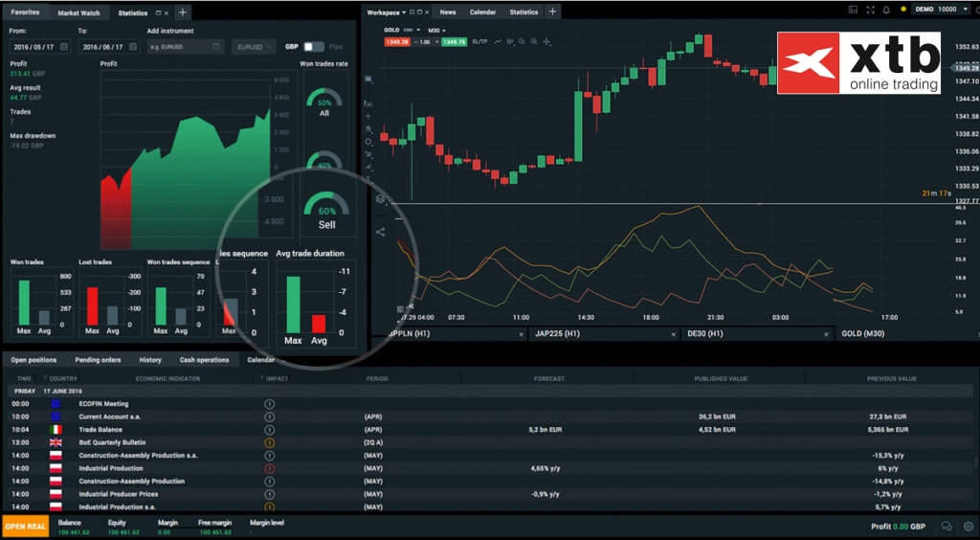Open the News tab
The width and height of the screenshot is (980, 540).
pos(448,11)
